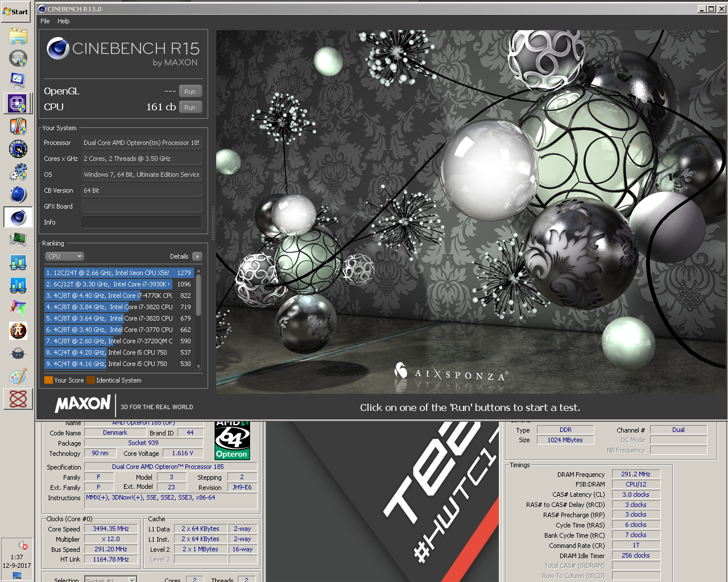
Task: Open Windows Explorer from the taskbar
Action: click(x=18, y=36)
